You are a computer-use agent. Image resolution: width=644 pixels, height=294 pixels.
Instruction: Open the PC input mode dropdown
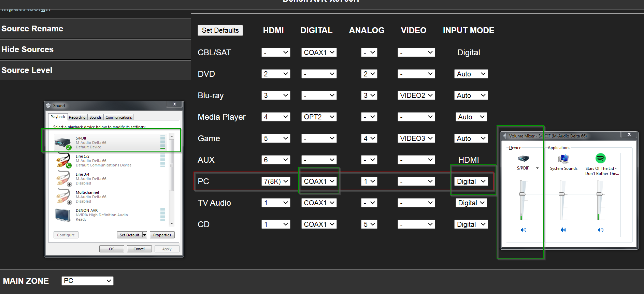(x=471, y=181)
